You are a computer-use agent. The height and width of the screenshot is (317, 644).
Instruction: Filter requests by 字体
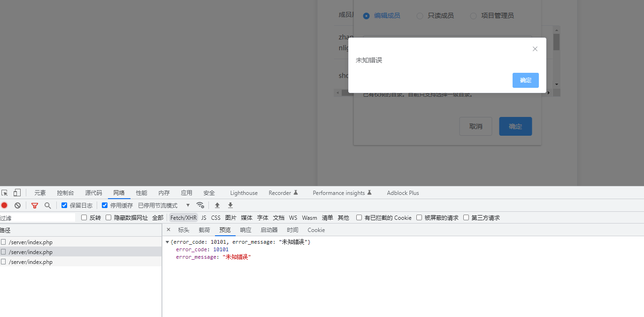[262, 217]
